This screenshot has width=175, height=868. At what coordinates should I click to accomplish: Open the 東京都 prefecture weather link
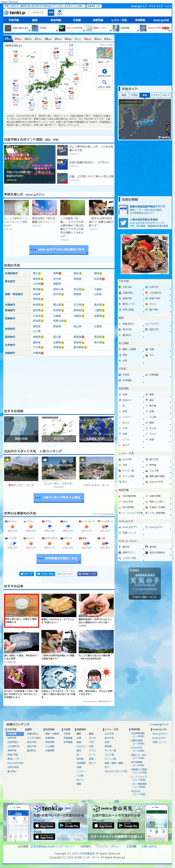pos(37,289)
